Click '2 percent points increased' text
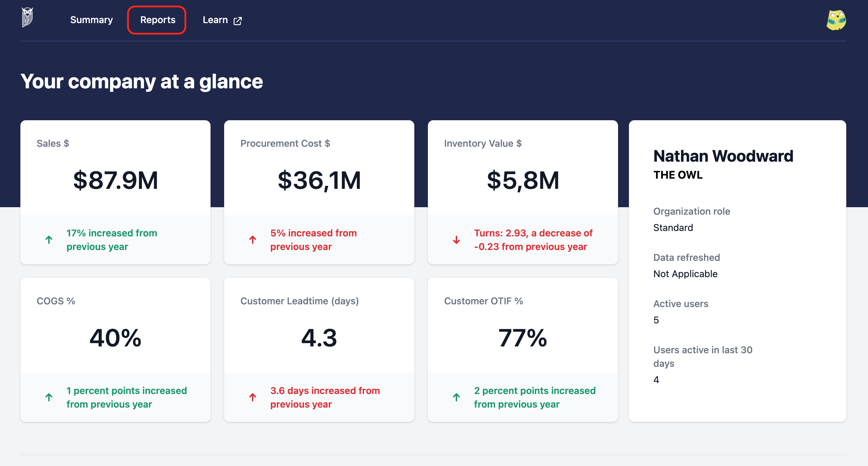The image size is (868, 466). pyautogui.click(x=535, y=397)
